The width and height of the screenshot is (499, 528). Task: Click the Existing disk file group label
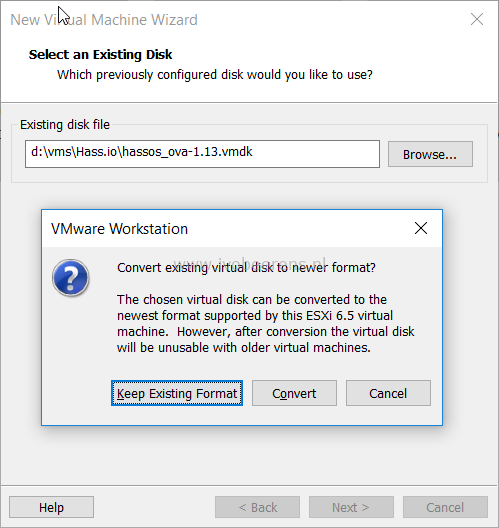pos(65,125)
